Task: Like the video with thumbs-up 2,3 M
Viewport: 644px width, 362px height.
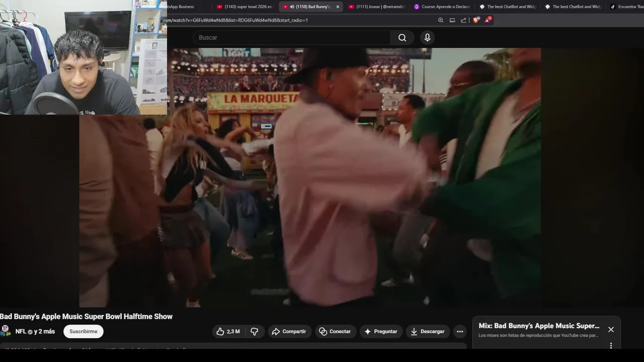Action: [x=228, y=331]
